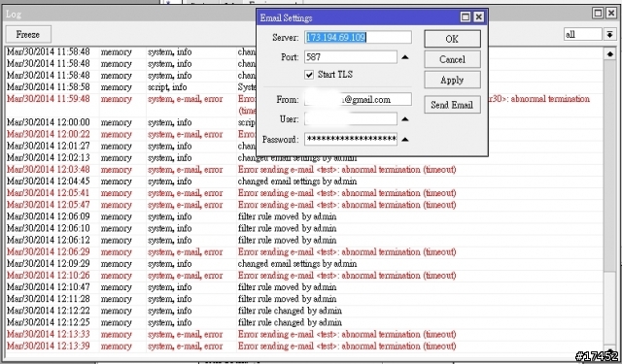
Task: Maximize the Log window
Action: point(598,13)
